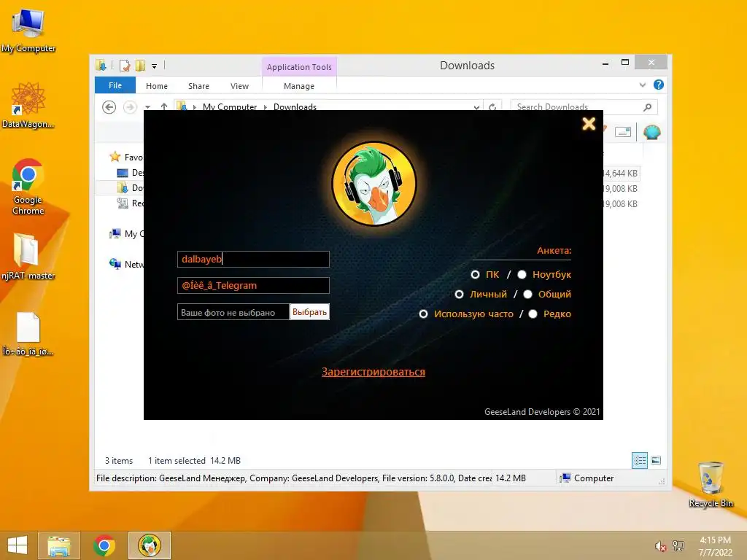The height and width of the screenshot is (560, 747).
Task: Expand the ribbon with the chevron
Action: coord(643,85)
